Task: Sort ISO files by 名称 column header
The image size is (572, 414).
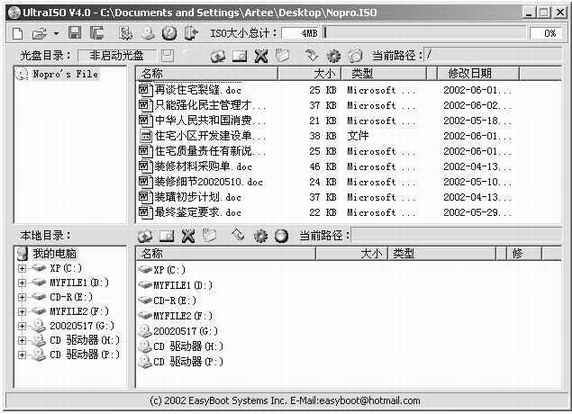Action: pyautogui.click(x=206, y=74)
